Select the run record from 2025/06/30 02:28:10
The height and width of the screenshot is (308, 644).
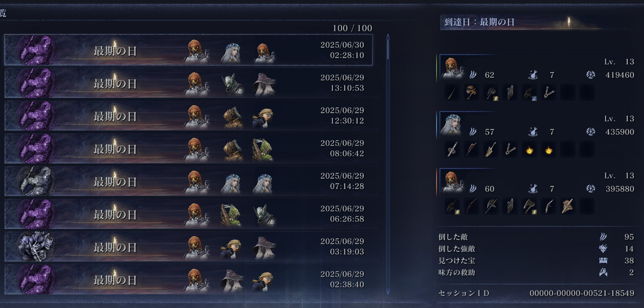[188, 50]
